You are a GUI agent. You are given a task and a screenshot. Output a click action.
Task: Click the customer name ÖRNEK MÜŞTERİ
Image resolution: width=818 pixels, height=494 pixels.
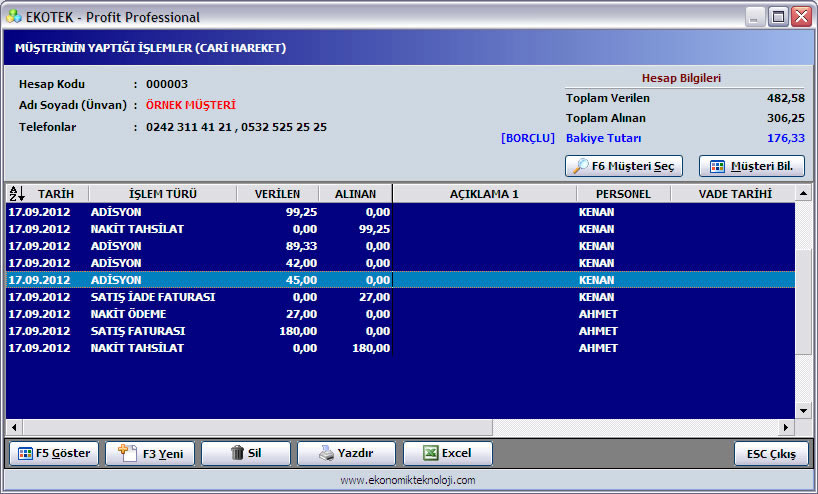(x=190, y=105)
